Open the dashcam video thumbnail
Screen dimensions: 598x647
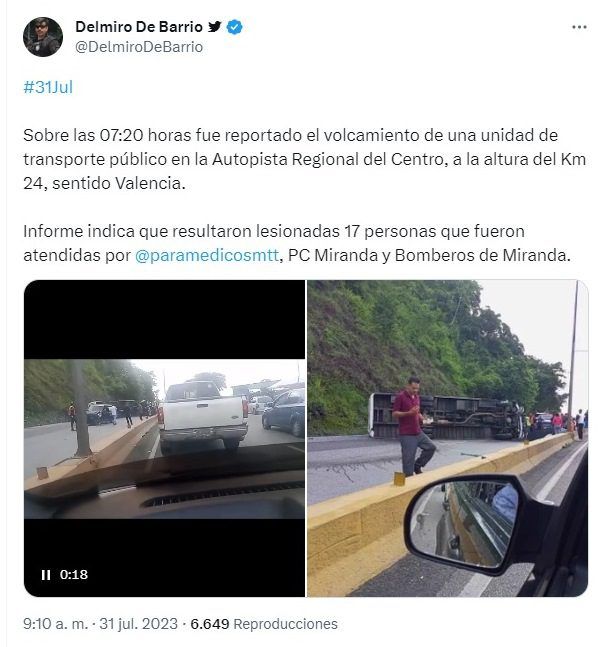click(x=164, y=438)
